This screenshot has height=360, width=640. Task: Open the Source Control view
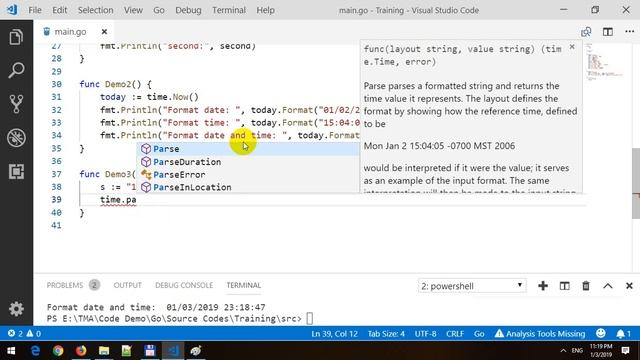pyautogui.click(x=16, y=104)
